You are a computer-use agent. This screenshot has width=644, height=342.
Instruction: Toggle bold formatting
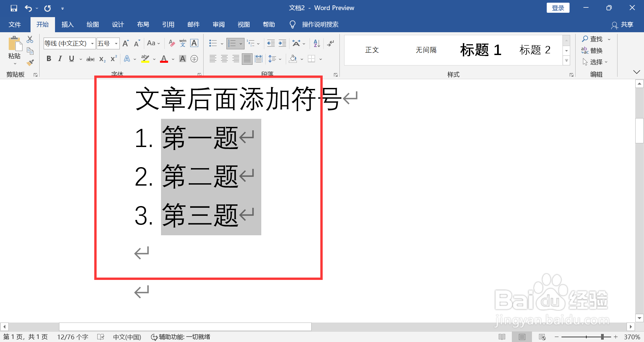pyautogui.click(x=49, y=58)
